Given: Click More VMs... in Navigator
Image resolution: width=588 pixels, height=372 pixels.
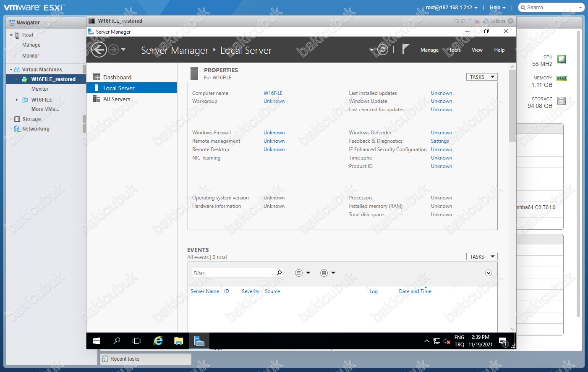Looking at the screenshot, I should coord(45,109).
